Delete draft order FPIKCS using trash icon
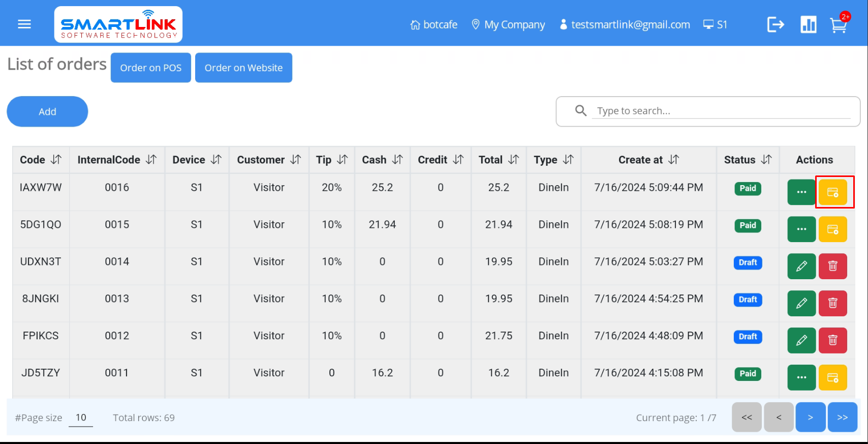The width and height of the screenshot is (868, 444). click(x=832, y=341)
